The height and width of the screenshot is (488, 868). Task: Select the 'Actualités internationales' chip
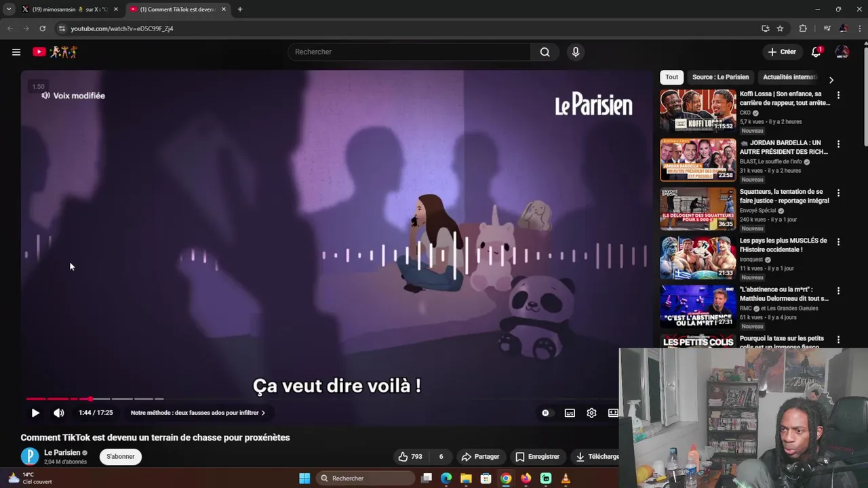click(x=790, y=77)
